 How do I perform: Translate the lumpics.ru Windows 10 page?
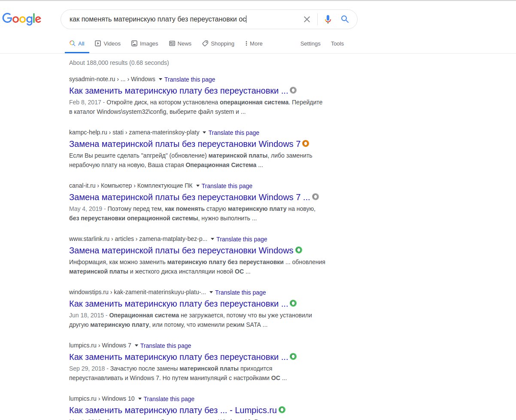click(x=169, y=399)
